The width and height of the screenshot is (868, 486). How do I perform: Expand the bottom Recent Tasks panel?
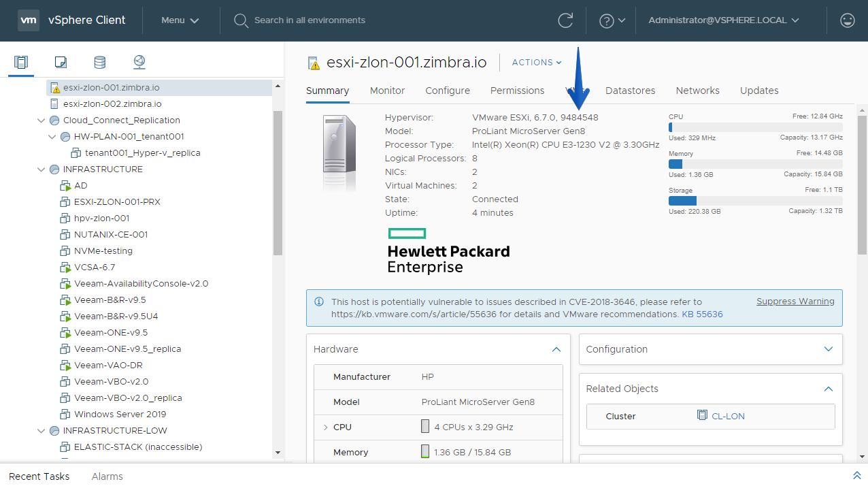pos(856,475)
